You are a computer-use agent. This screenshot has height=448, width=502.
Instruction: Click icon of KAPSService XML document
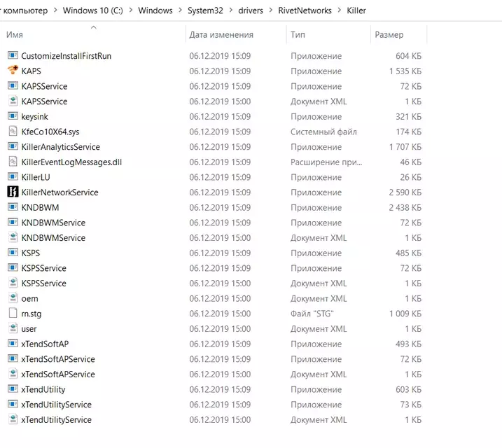pos(13,101)
